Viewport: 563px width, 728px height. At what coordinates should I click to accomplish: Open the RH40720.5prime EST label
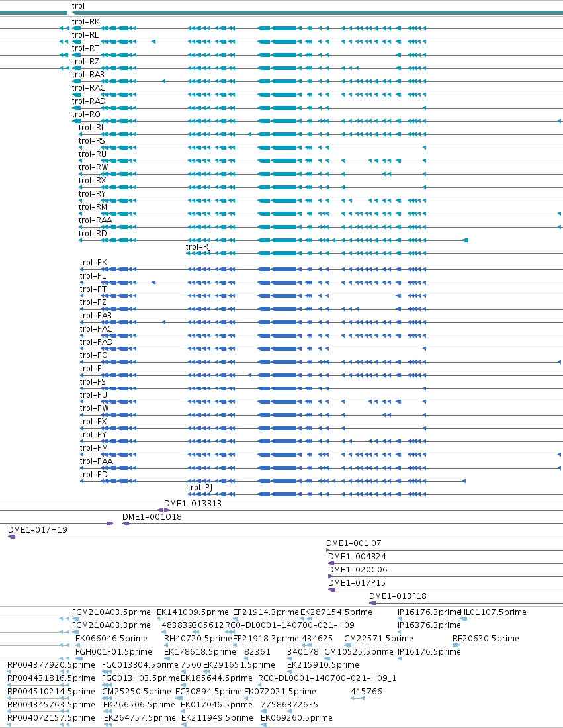click(x=198, y=639)
